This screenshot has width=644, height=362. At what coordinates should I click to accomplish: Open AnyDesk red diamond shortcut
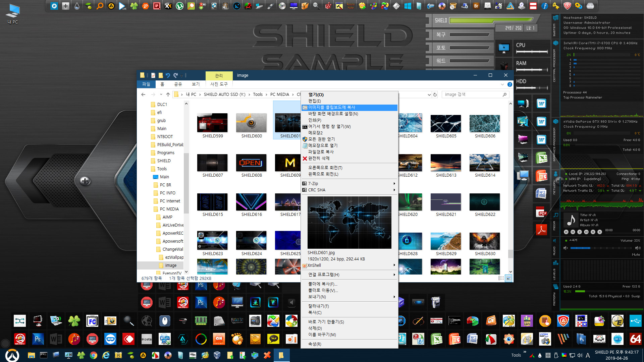click(128, 339)
